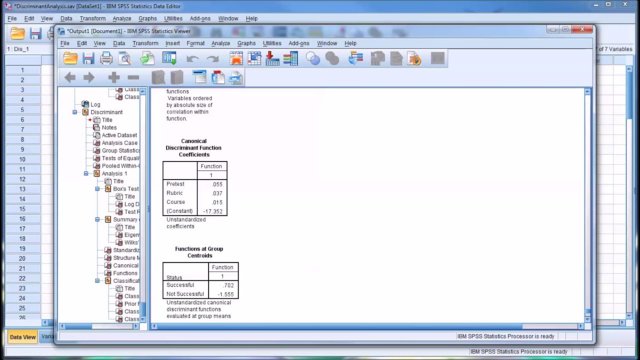640x360 pixels.
Task: Open the Format menu in Viewer
Action: pyautogui.click(x=195, y=43)
